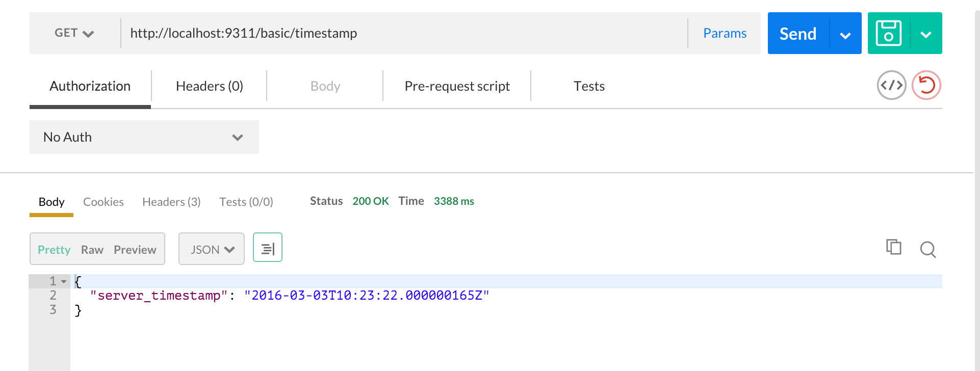Copy response body with the copy icon
This screenshot has height=371, width=980.
[893, 247]
